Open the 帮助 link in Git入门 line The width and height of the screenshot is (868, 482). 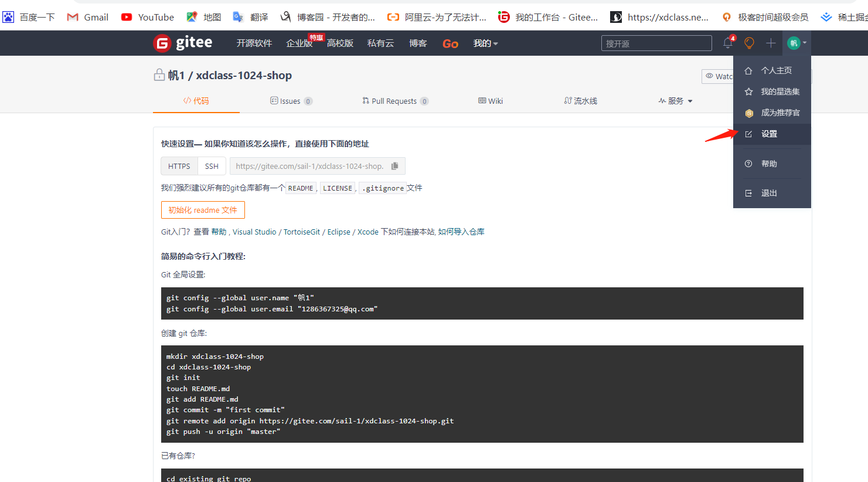coord(219,232)
